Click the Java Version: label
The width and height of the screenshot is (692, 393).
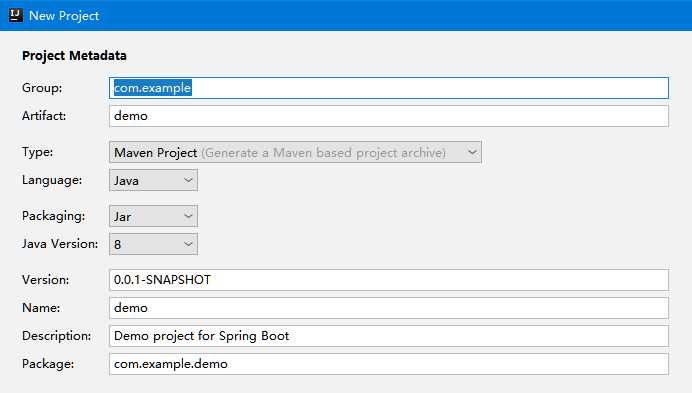coord(60,244)
